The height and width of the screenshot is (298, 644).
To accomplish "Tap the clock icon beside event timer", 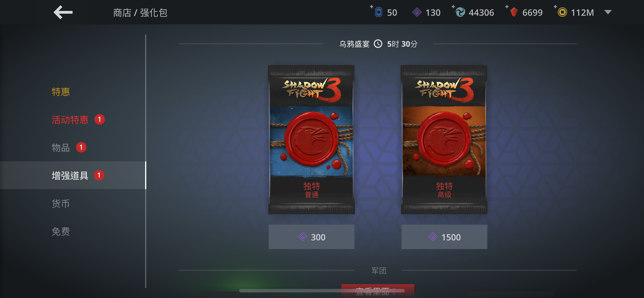I will (378, 44).
